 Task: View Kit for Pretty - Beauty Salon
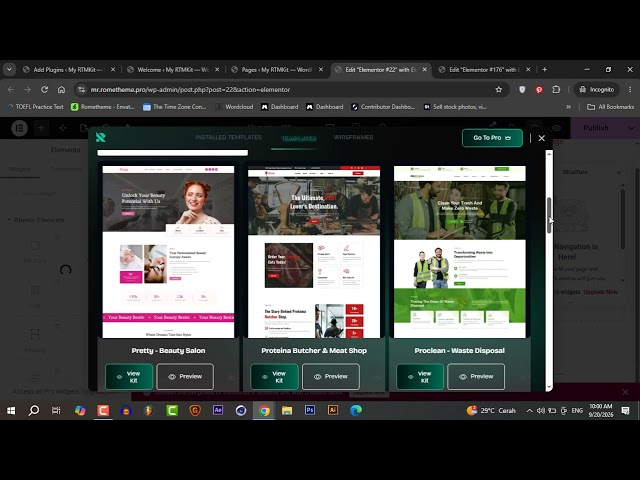[129, 377]
